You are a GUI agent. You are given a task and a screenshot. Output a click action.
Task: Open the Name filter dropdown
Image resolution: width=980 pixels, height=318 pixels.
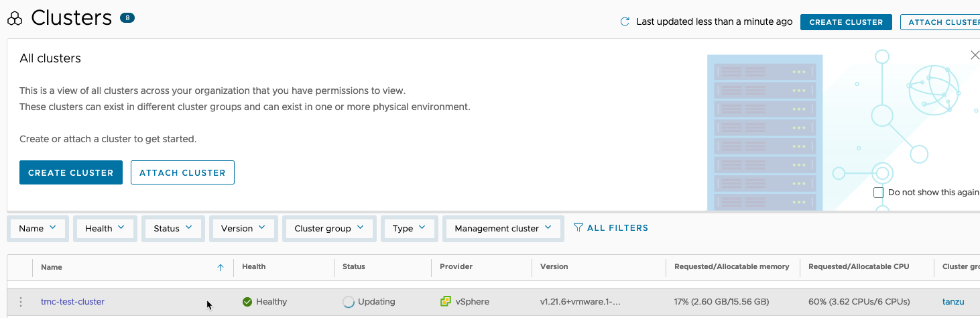[37, 228]
